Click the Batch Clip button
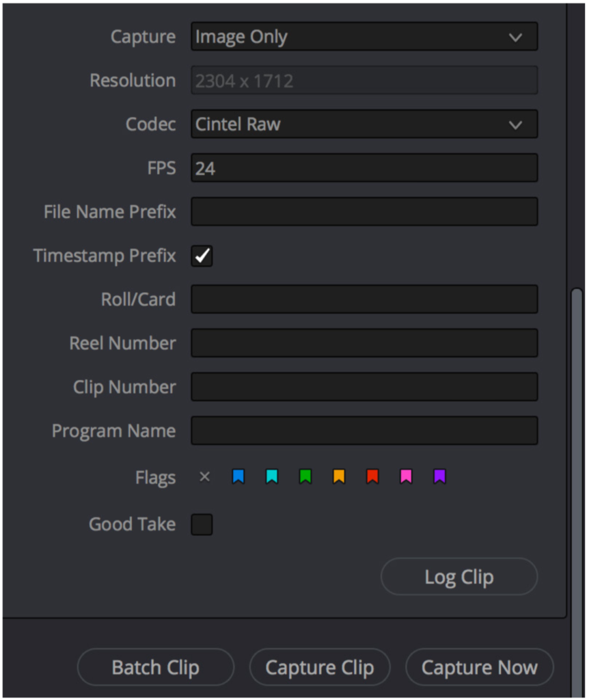This screenshot has height=700, width=589. tap(156, 667)
